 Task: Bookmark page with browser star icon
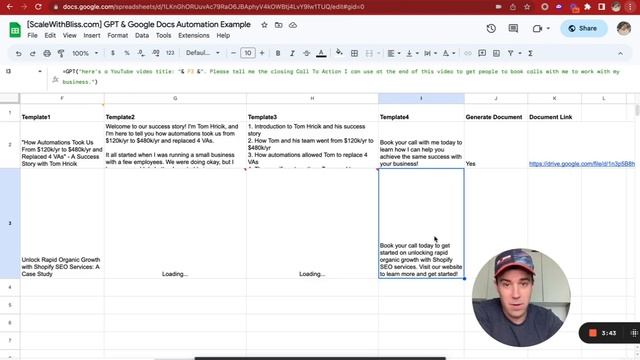(x=527, y=7)
